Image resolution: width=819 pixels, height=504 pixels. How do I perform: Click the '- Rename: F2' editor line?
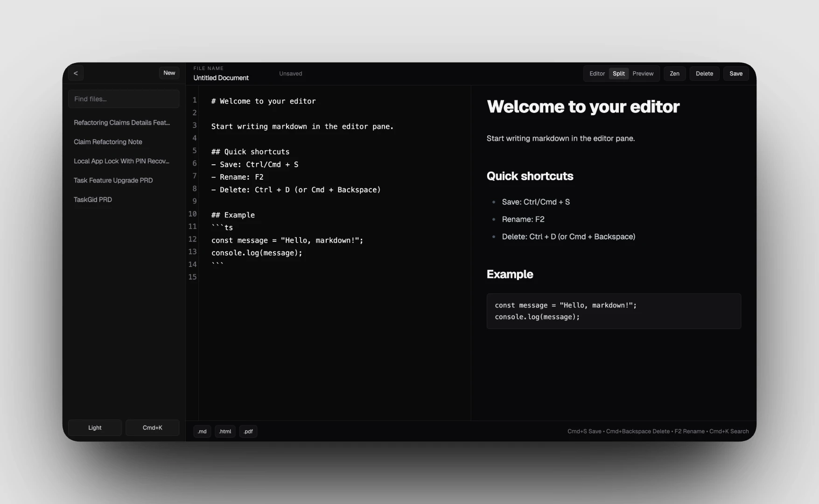[x=238, y=177]
